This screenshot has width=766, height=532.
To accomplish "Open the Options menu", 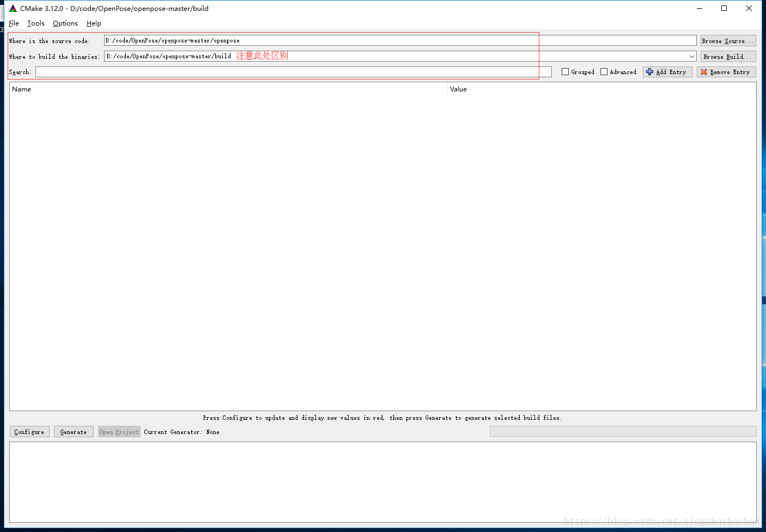I will pos(65,23).
